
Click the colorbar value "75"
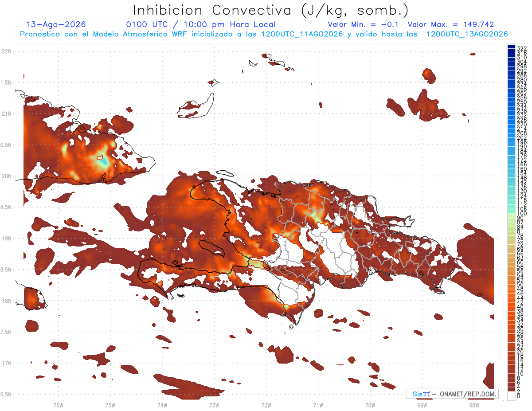[x=520, y=240]
